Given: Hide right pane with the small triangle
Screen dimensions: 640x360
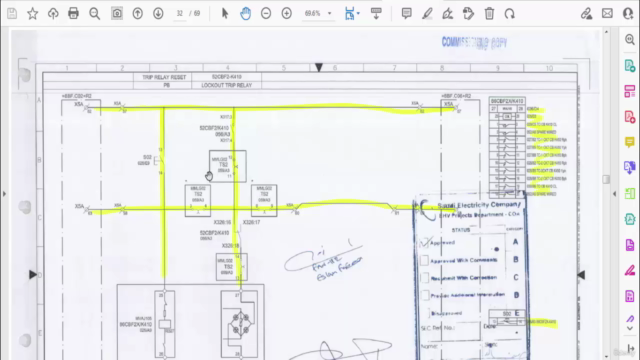Looking at the screenshot, I should 615,194.
